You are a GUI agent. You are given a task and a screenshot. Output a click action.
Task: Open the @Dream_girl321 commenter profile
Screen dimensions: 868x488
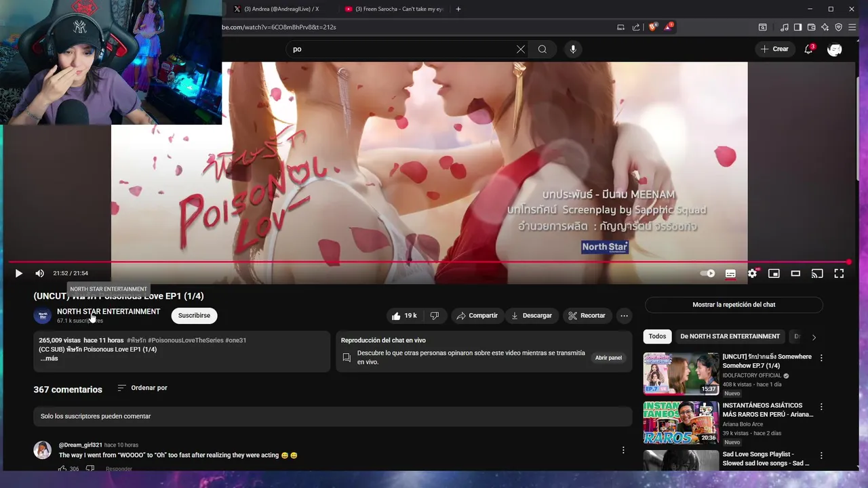tap(81, 445)
